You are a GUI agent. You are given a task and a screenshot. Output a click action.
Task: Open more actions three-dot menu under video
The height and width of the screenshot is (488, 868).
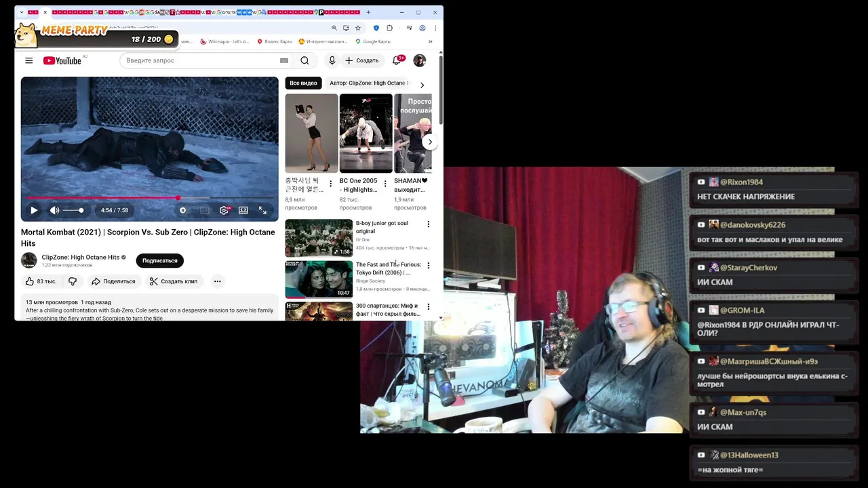pyautogui.click(x=218, y=281)
